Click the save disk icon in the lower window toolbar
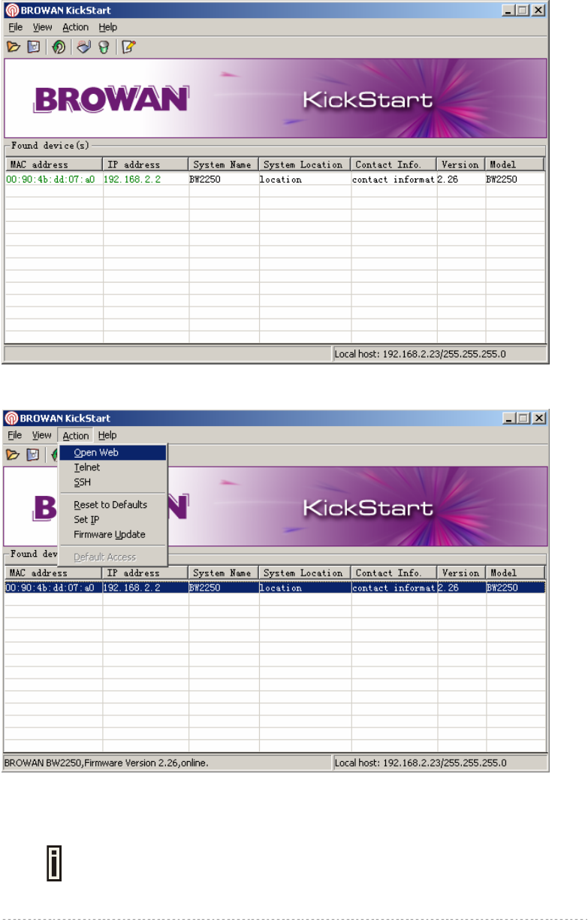This screenshot has height=922, width=588. (x=34, y=455)
